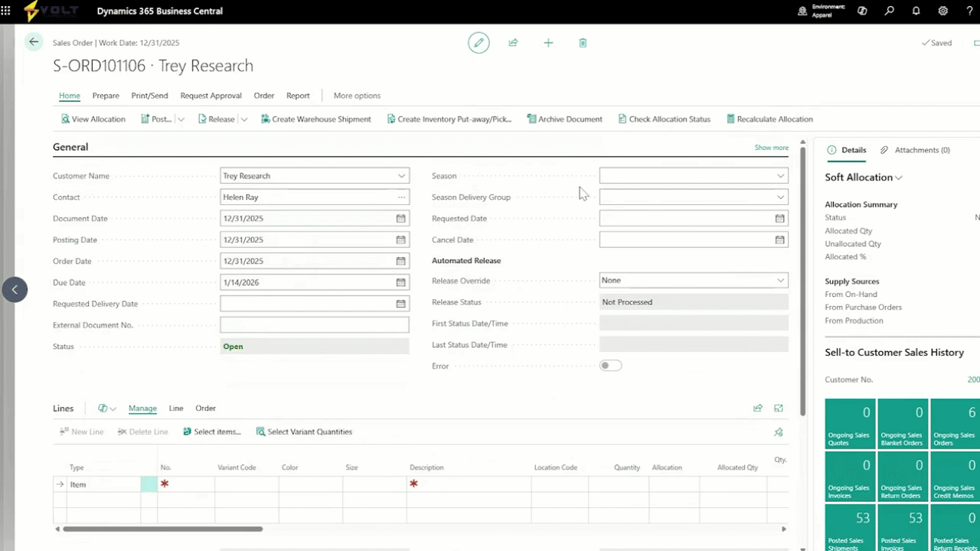Create new record with plus icon
This screenshot has height=551, width=980.
click(x=548, y=43)
